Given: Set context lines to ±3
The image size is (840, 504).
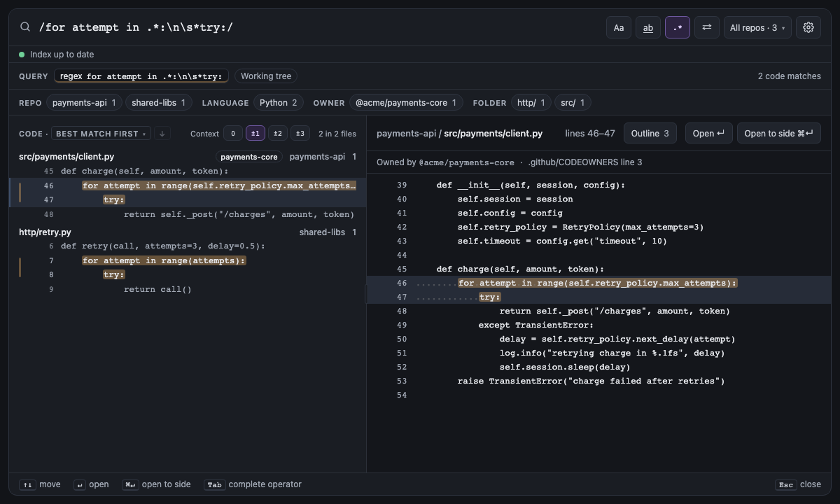Looking at the screenshot, I should [x=300, y=134].
